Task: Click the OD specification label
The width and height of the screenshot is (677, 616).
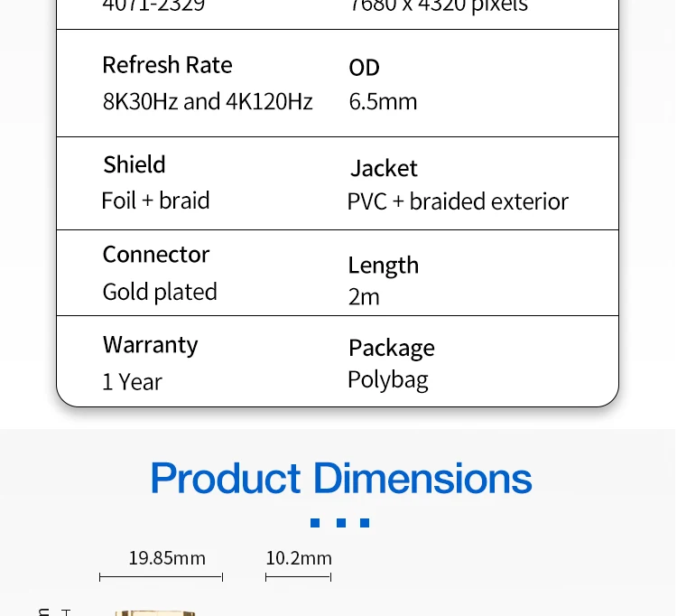Action: coord(364,68)
